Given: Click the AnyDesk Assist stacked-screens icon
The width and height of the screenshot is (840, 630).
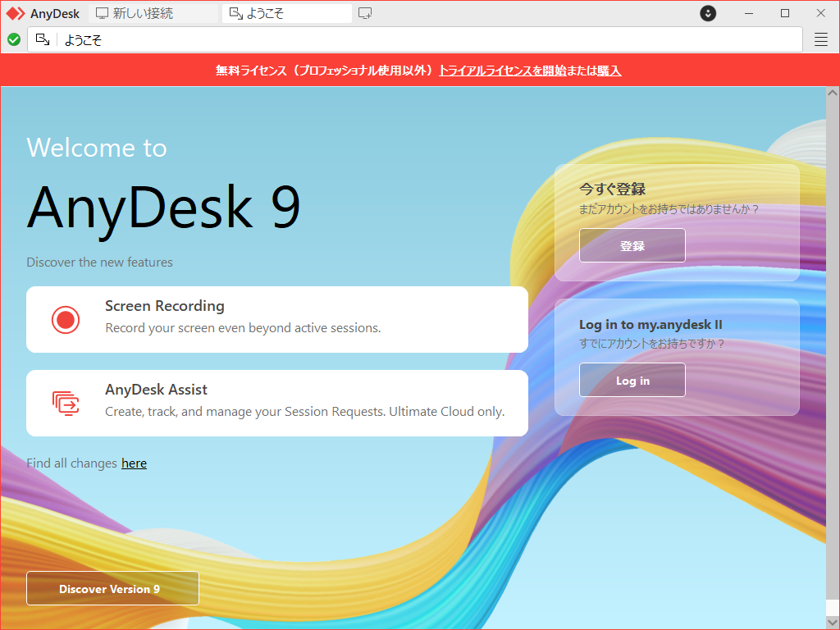Looking at the screenshot, I should (66, 403).
